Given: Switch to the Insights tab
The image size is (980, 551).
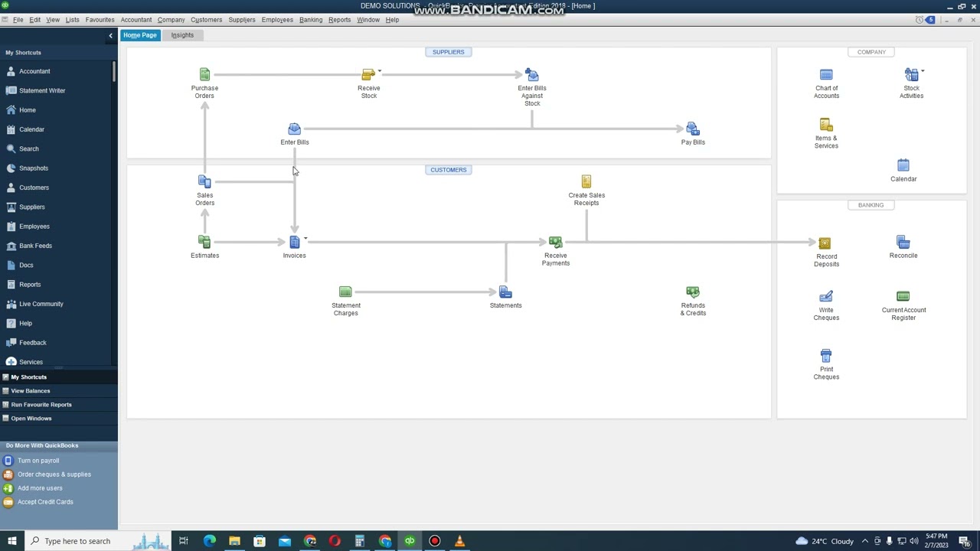Looking at the screenshot, I should (182, 35).
